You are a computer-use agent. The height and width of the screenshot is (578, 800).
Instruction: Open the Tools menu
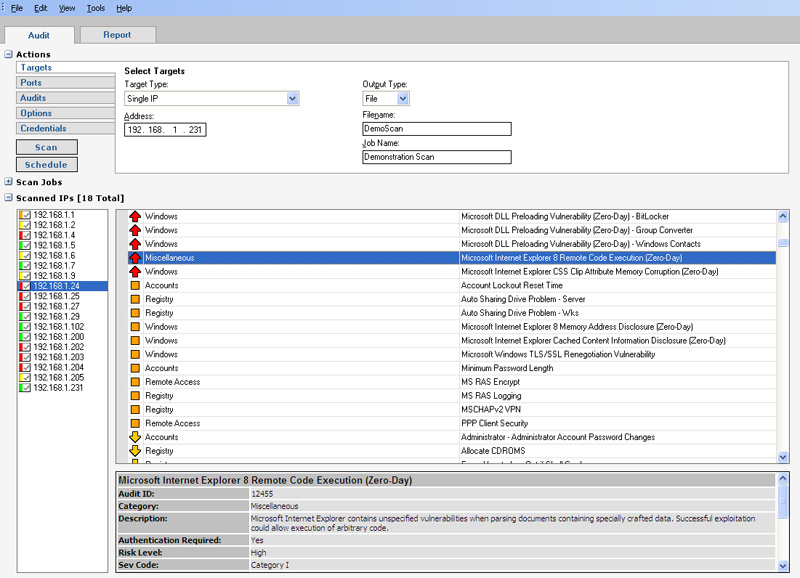click(x=95, y=8)
